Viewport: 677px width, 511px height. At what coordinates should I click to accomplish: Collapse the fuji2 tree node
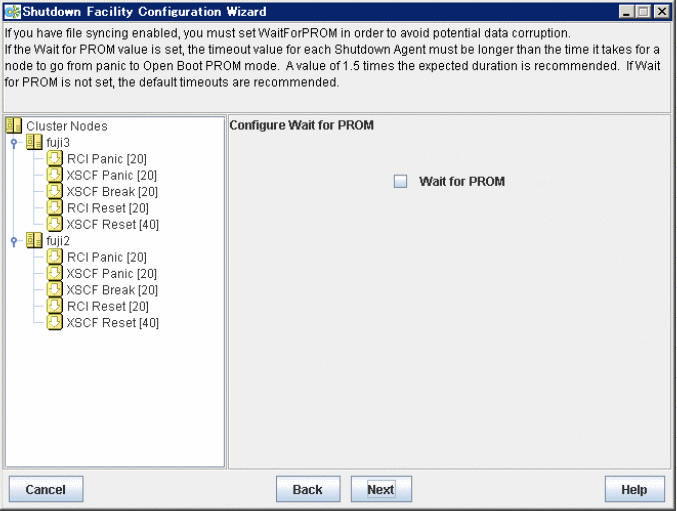click(14, 241)
